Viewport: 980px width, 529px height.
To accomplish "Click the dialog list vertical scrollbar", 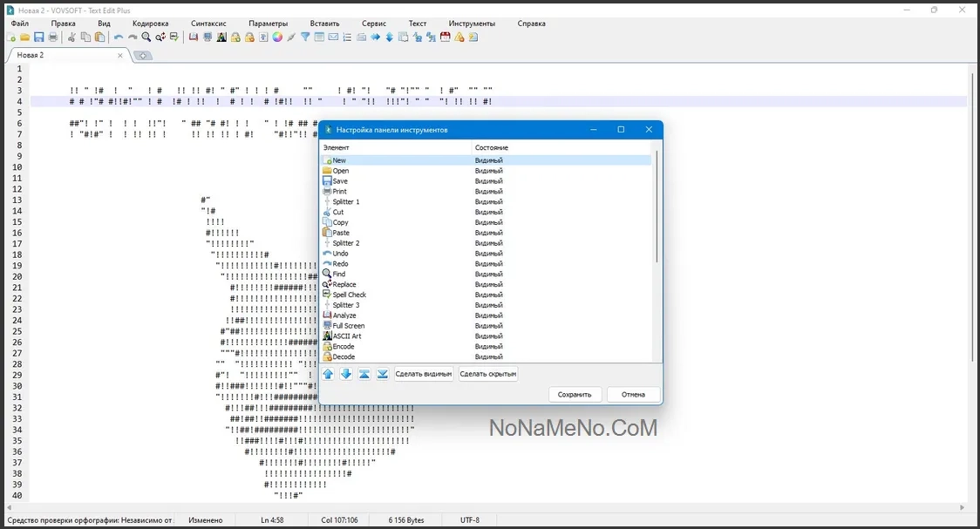I will click(657, 209).
